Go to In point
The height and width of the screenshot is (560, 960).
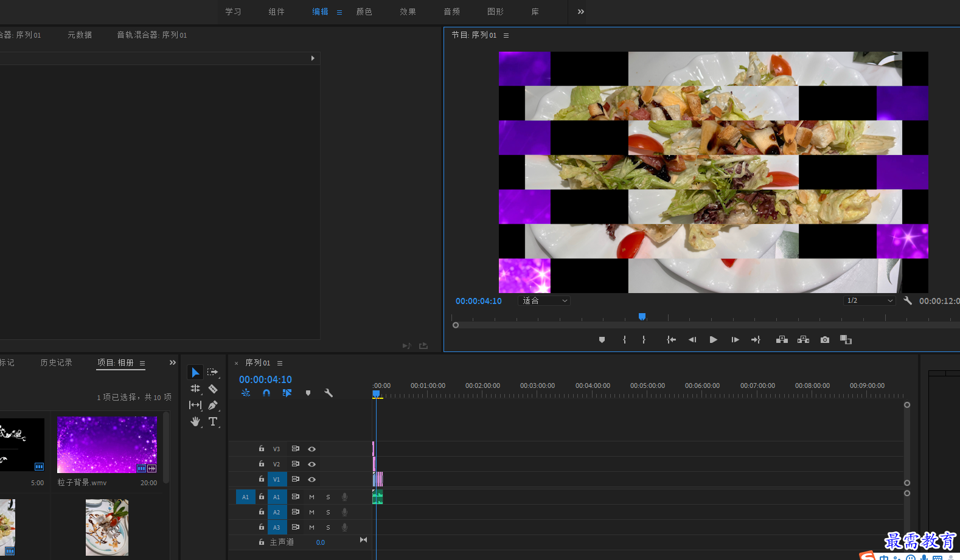click(x=671, y=340)
